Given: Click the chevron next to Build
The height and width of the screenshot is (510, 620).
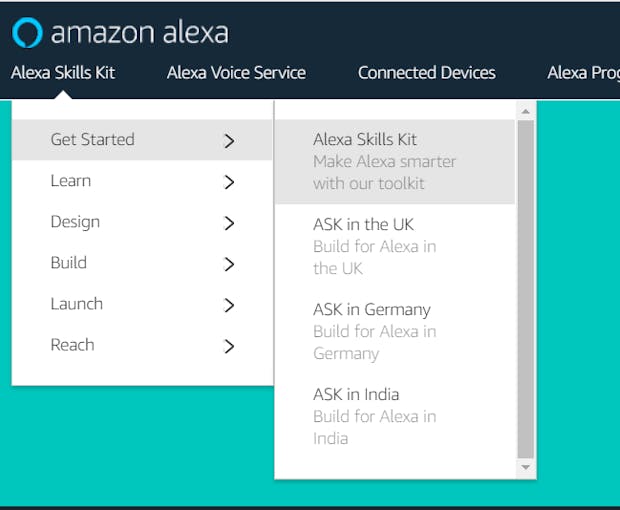Looking at the screenshot, I should point(229,264).
